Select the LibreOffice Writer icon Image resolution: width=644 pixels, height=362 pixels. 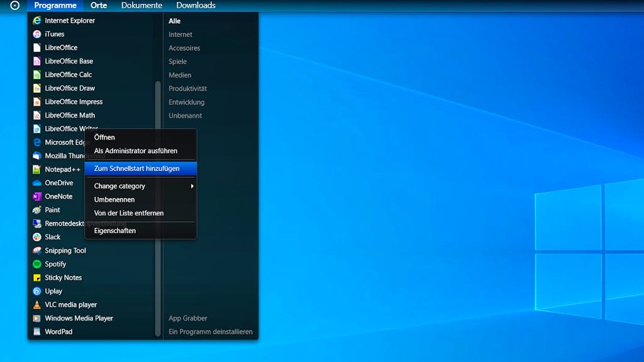tap(37, 129)
